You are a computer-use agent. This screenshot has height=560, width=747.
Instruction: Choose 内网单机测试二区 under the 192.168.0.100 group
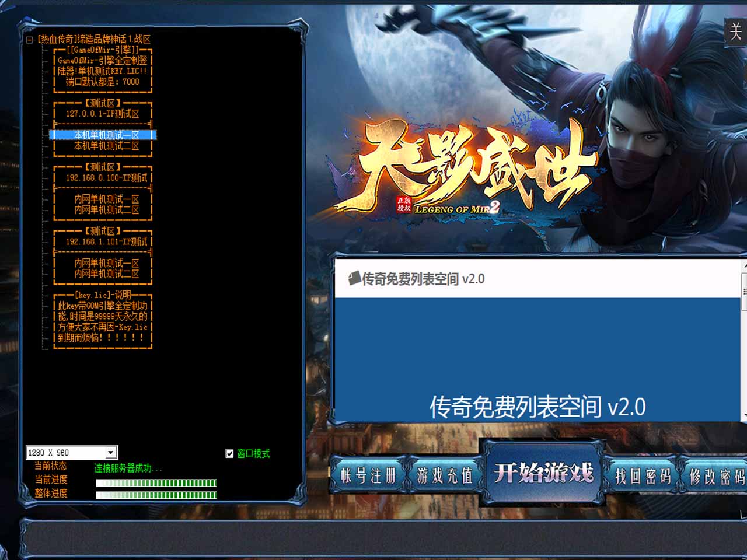point(103,209)
